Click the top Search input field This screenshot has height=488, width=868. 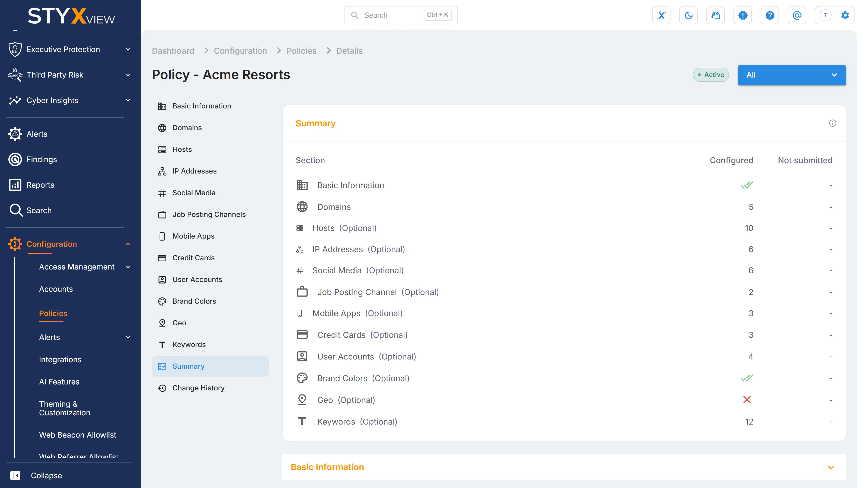(401, 15)
